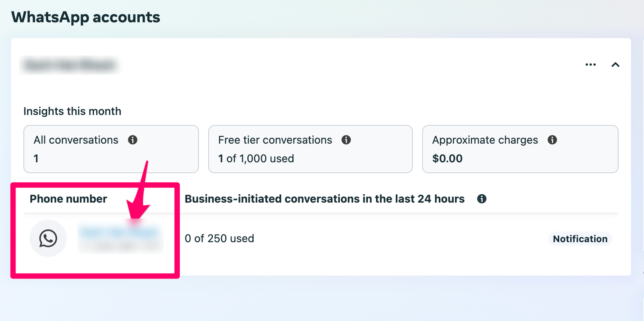
Task: Click the '$0.00' charges value
Action: 447,159
